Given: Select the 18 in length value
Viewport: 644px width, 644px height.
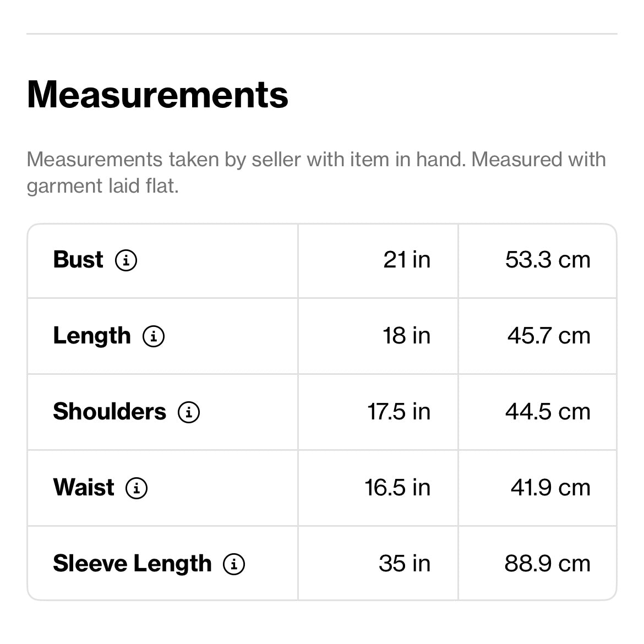Looking at the screenshot, I should click(x=406, y=336).
